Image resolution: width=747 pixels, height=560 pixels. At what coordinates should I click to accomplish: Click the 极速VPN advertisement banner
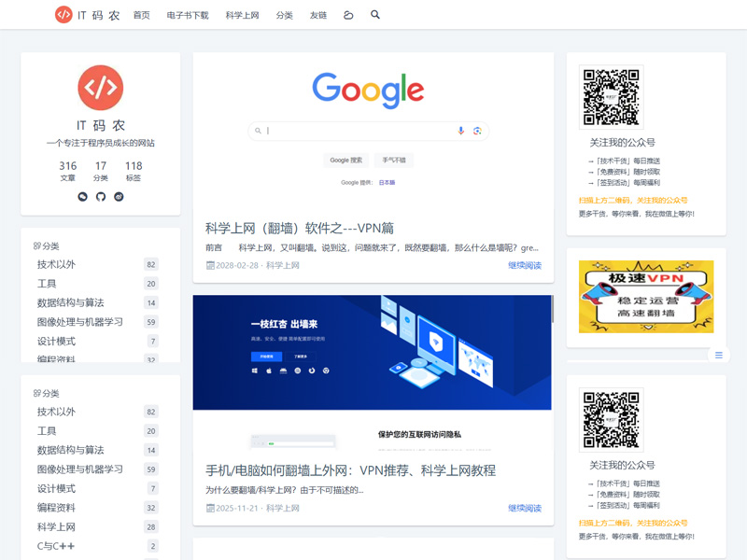point(645,297)
